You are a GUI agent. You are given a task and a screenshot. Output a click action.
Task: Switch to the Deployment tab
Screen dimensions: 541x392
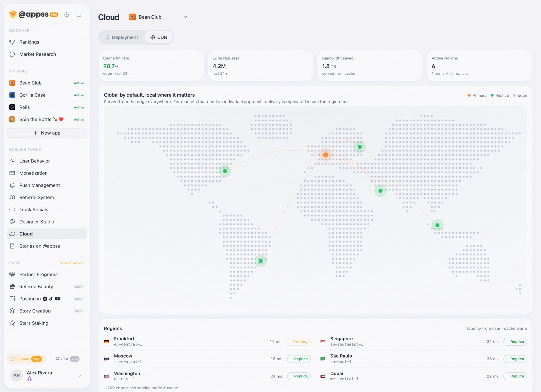click(x=122, y=37)
